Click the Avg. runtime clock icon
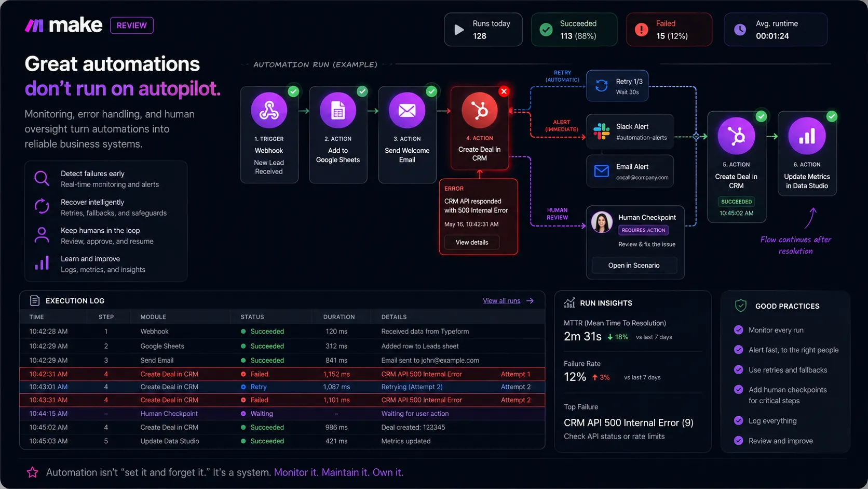This screenshot has width=868, height=489. pos(740,30)
